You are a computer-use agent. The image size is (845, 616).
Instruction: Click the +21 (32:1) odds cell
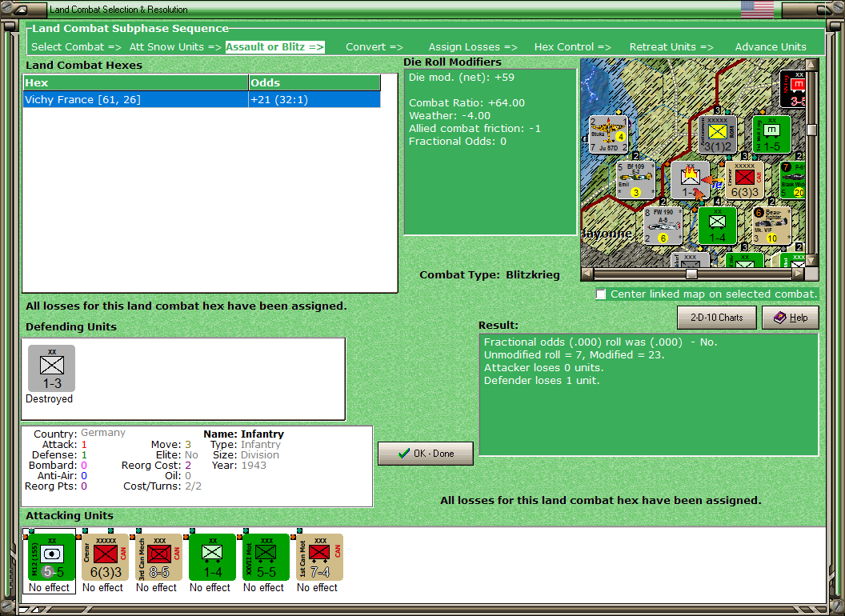click(x=314, y=100)
